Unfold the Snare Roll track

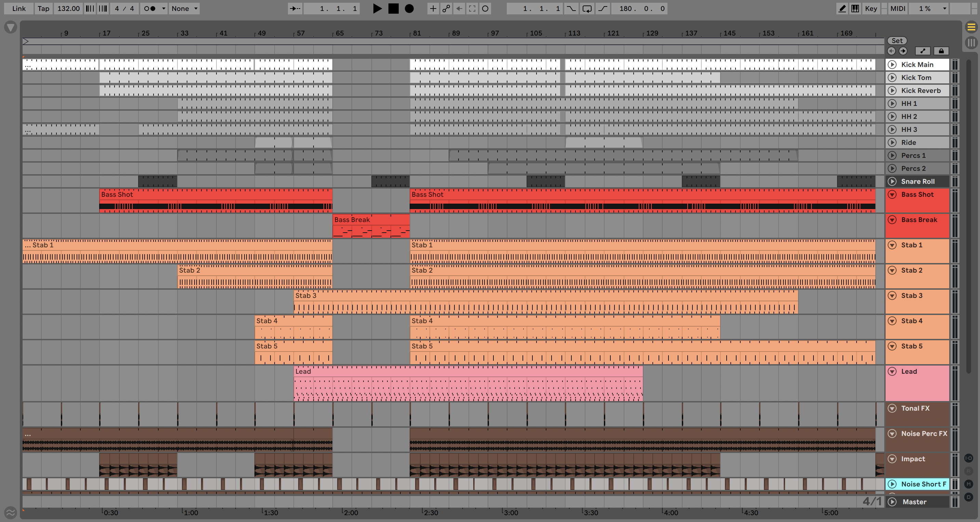[x=892, y=181]
